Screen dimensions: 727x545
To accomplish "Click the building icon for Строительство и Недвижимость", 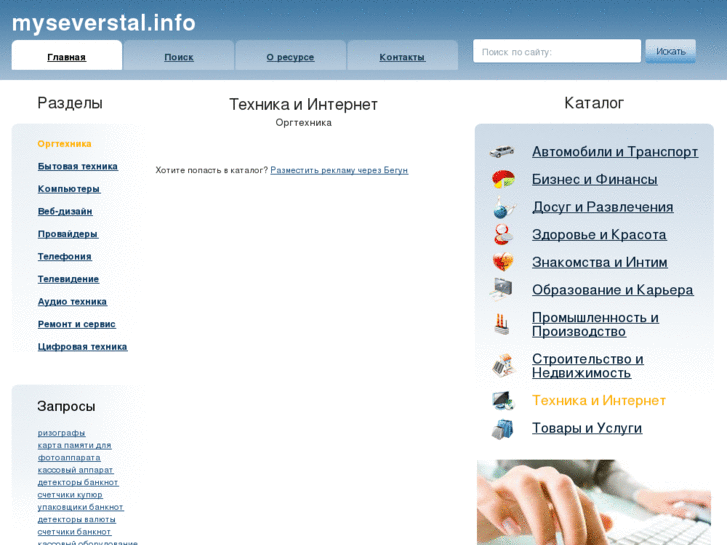I will click(x=504, y=365).
